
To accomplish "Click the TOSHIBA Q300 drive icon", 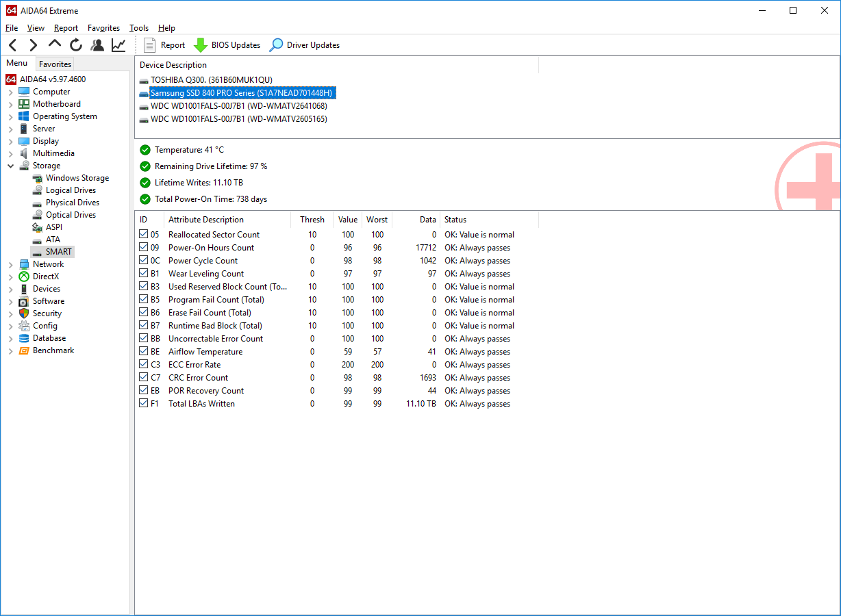I will pyautogui.click(x=144, y=80).
